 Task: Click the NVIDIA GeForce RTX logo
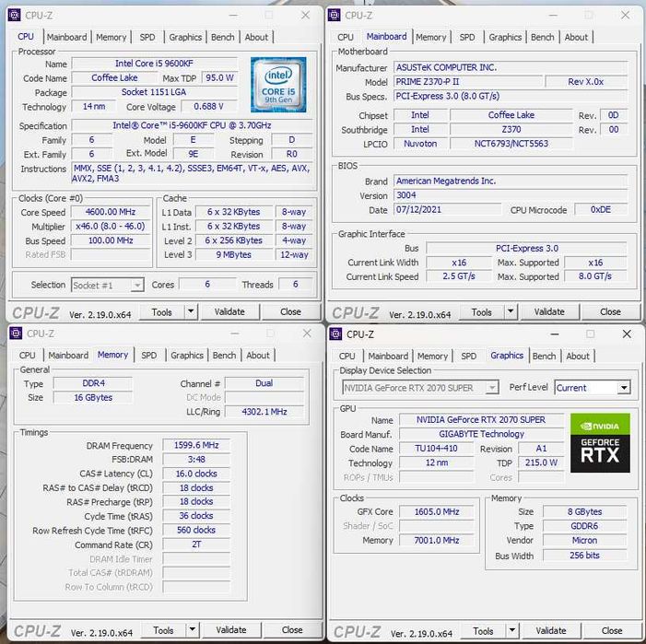[x=600, y=442]
